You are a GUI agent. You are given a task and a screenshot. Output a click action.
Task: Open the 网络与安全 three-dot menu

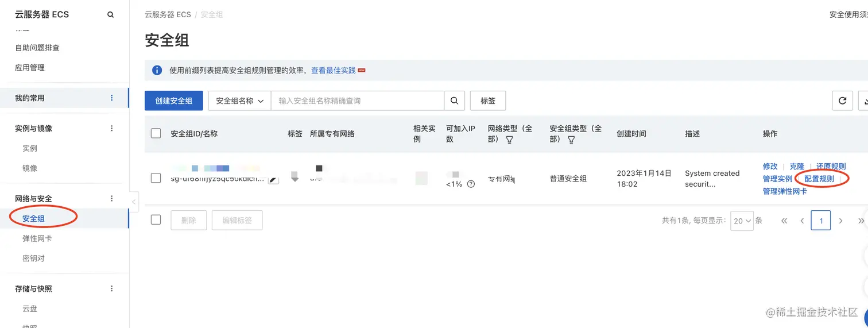click(x=112, y=199)
